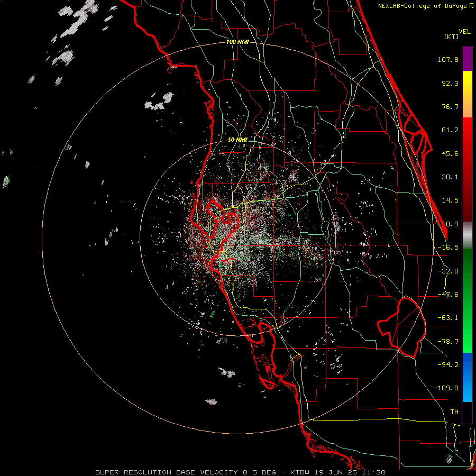The height and width of the screenshot is (476, 476).
Task: Click the purple segment of velocity color bar
Action: (x=467, y=59)
